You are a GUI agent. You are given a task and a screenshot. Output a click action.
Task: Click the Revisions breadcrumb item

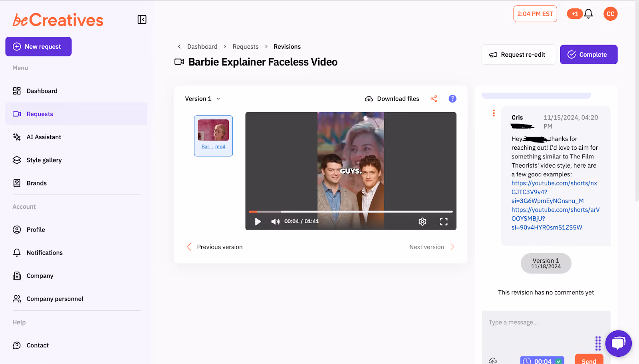click(287, 47)
